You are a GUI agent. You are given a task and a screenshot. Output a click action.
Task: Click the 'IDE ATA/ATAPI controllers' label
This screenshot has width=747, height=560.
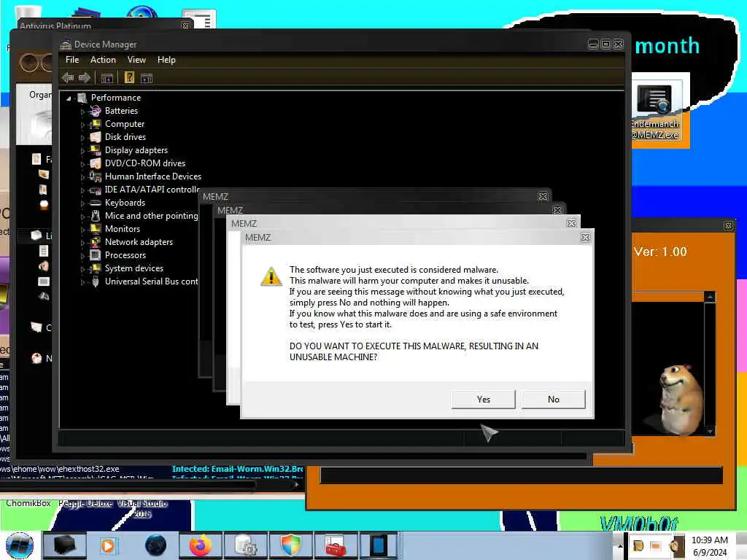point(152,190)
